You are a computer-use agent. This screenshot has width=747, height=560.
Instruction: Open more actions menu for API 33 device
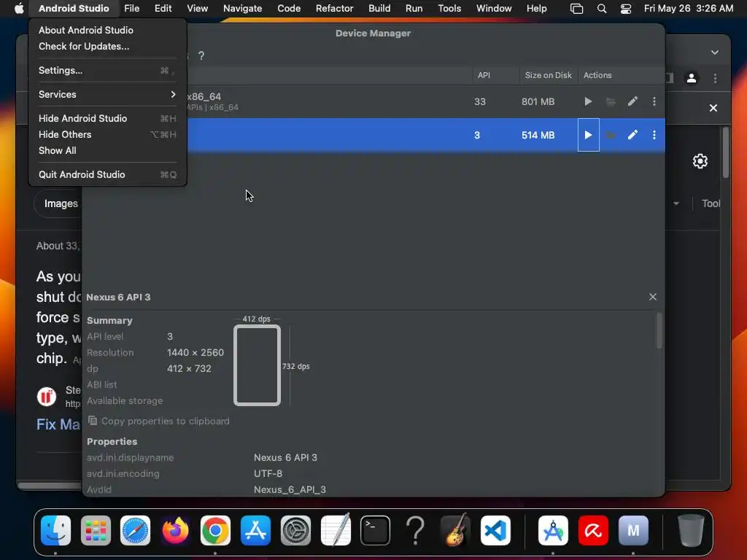pos(654,101)
